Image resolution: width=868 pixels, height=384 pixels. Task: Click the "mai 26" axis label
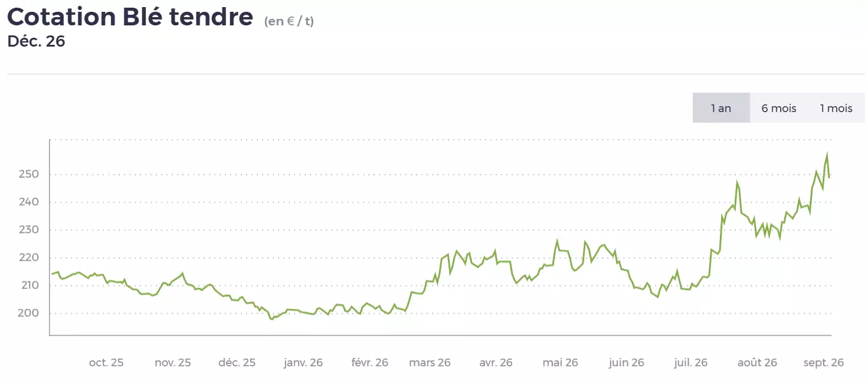coord(560,362)
